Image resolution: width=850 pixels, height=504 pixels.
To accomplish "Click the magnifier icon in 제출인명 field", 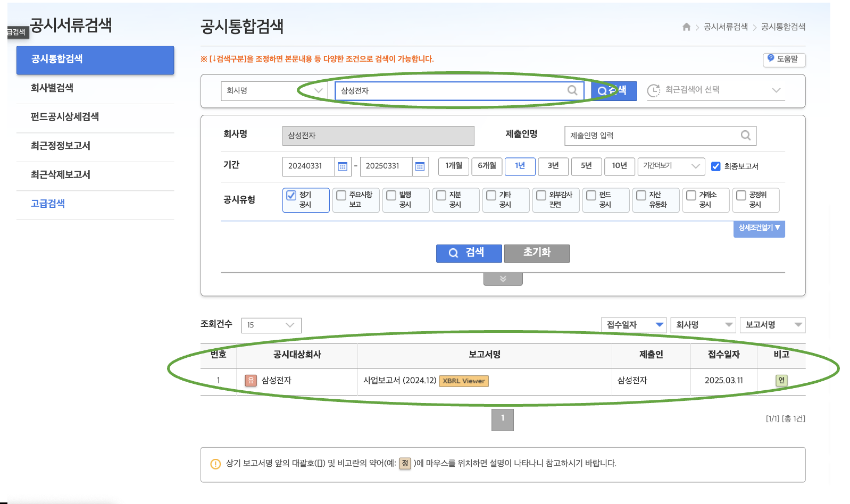I will point(746,136).
